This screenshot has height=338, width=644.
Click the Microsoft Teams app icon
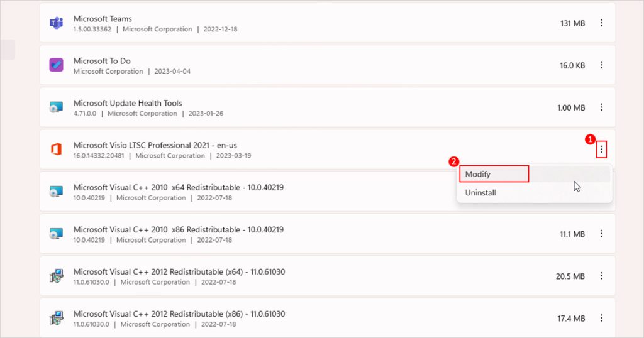(x=56, y=23)
